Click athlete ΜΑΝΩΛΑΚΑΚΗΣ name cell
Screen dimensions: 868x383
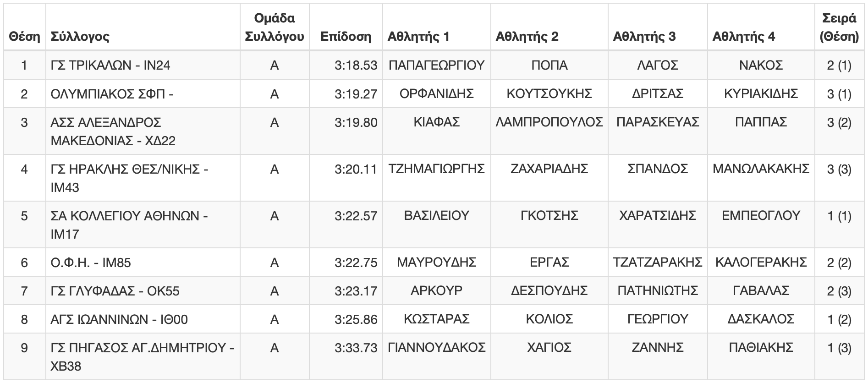click(x=761, y=178)
